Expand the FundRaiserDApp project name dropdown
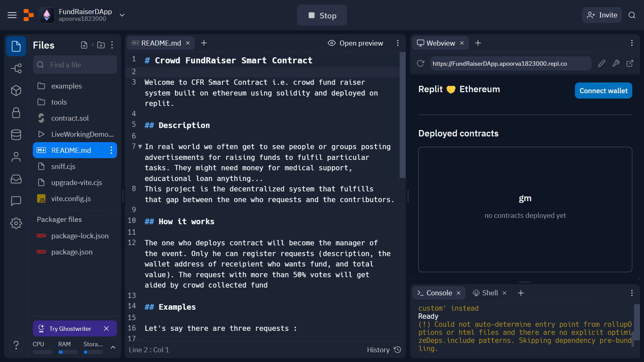The height and width of the screenshot is (362, 644). coord(122,15)
